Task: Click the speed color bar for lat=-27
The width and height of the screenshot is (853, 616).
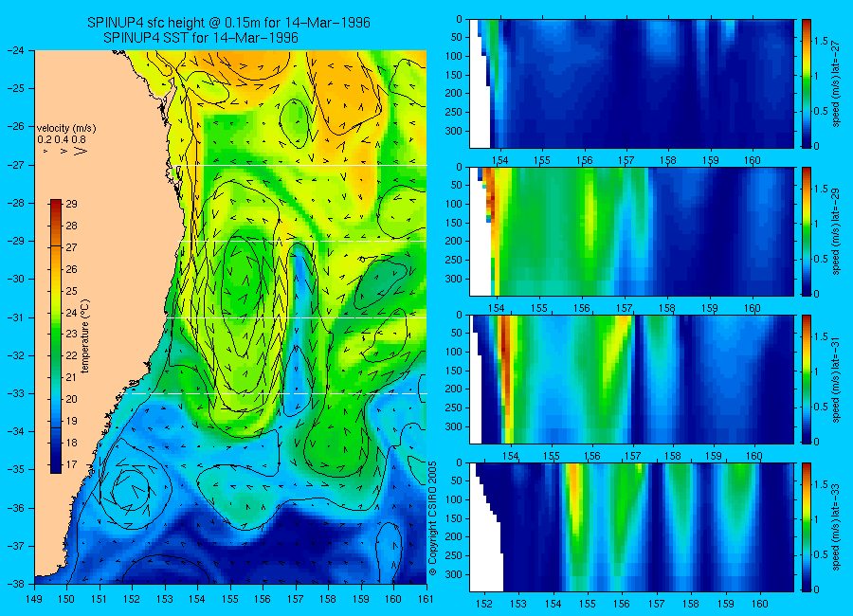Action: pyautogui.click(x=807, y=83)
